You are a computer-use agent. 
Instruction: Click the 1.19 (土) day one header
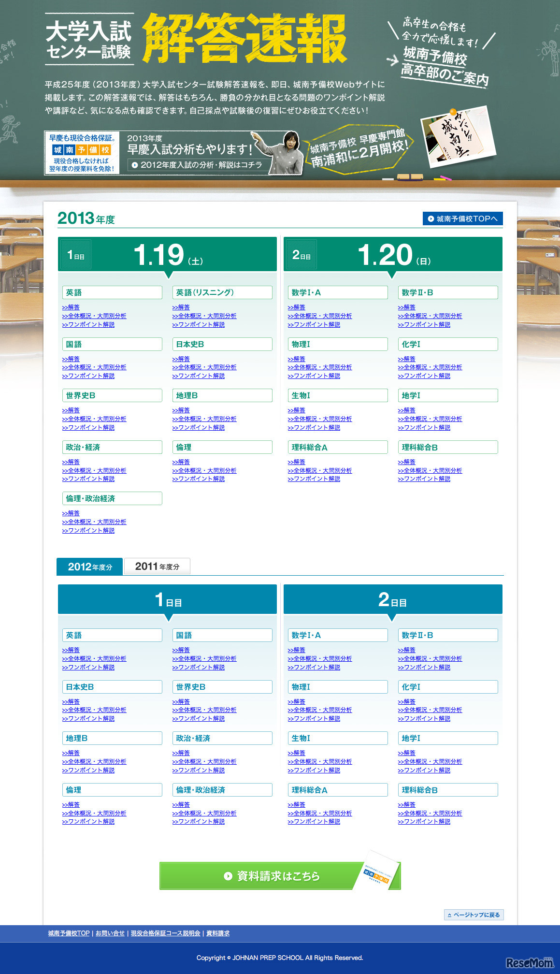point(167,254)
